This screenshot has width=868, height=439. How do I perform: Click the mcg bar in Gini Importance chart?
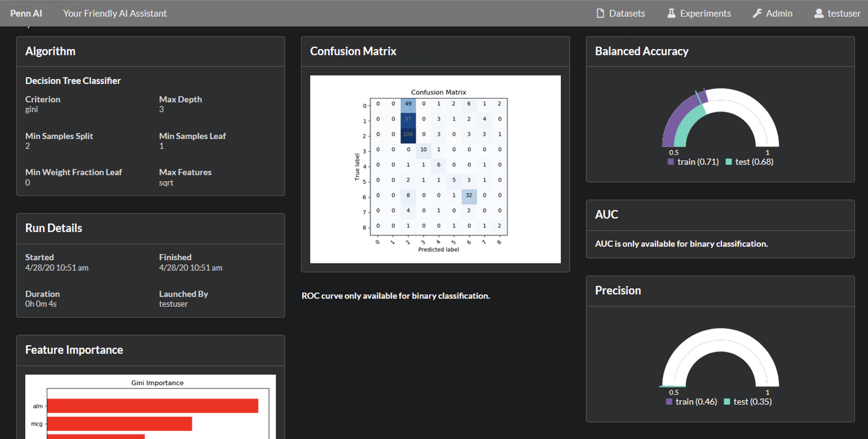[x=119, y=423]
